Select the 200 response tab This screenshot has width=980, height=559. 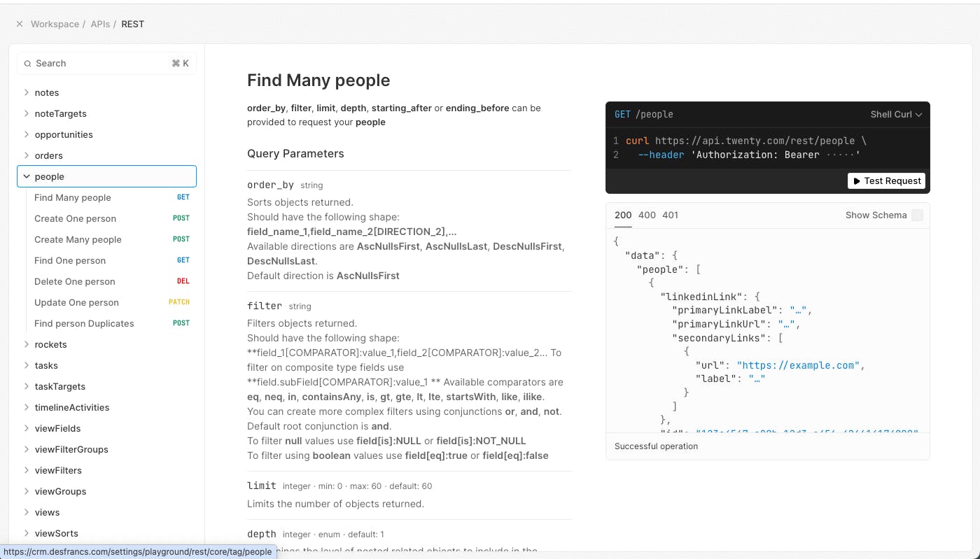623,215
